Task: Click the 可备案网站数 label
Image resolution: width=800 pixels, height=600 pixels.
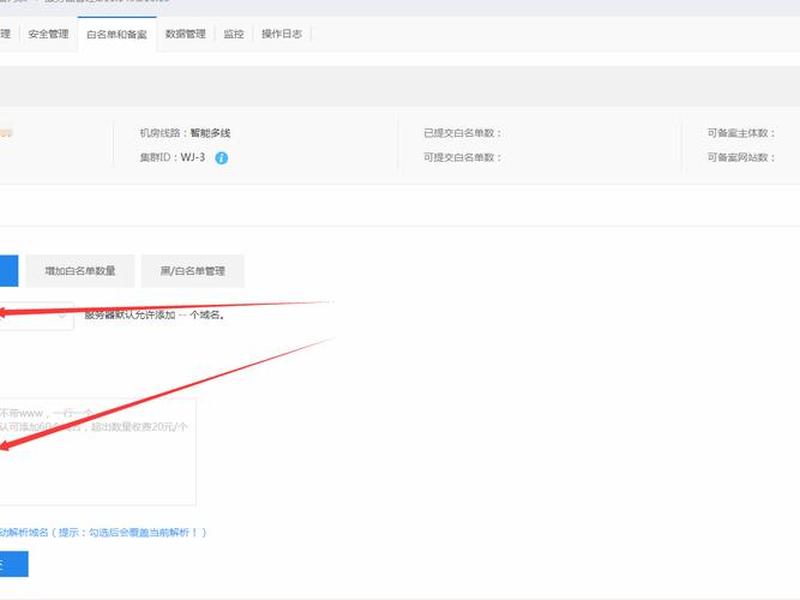Action: [x=741, y=158]
